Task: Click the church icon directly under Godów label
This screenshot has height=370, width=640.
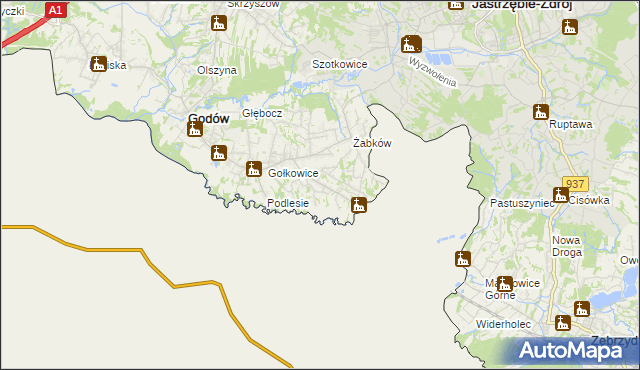Action: tap(195, 129)
